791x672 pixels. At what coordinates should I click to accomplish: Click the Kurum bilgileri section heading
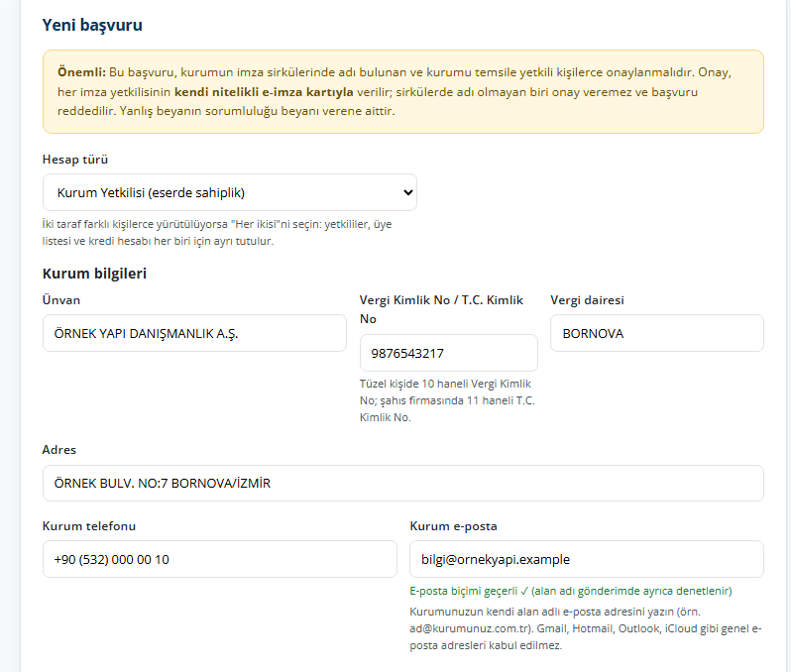click(x=94, y=274)
